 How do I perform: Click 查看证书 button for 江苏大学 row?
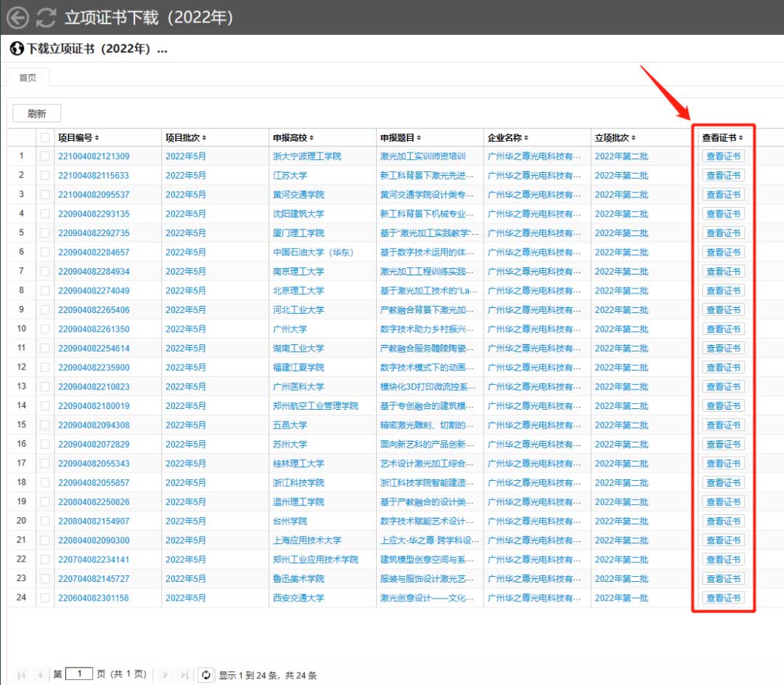[x=723, y=175]
